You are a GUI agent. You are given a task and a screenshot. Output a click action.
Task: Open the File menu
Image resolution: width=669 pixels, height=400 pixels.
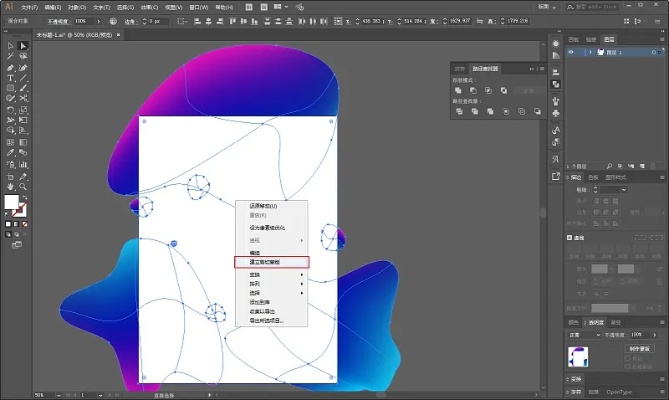[x=29, y=7]
